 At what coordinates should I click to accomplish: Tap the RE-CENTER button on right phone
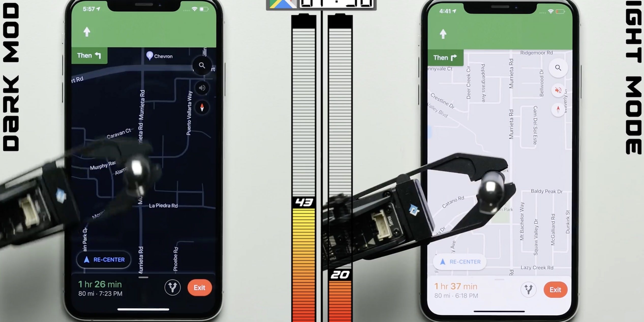point(461,261)
